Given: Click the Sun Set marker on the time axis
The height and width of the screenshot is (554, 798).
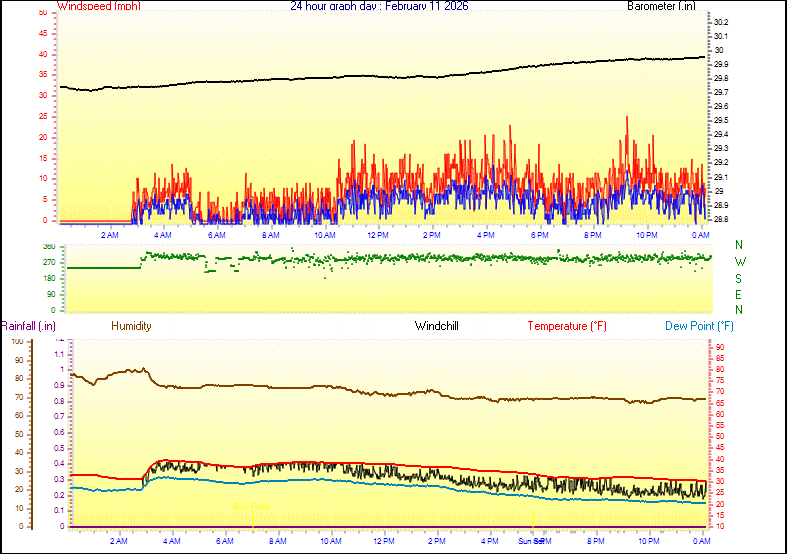Looking at the screenshot, I should (532, 540).
